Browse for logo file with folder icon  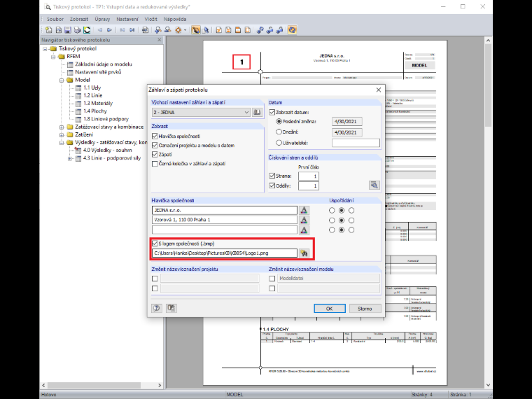coord(304,253)
